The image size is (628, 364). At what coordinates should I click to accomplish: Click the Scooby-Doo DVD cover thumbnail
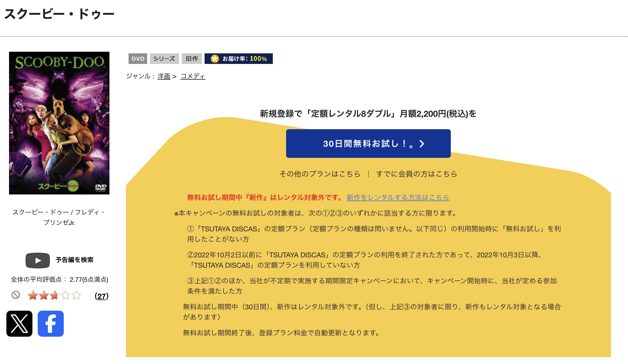[59, 123]
